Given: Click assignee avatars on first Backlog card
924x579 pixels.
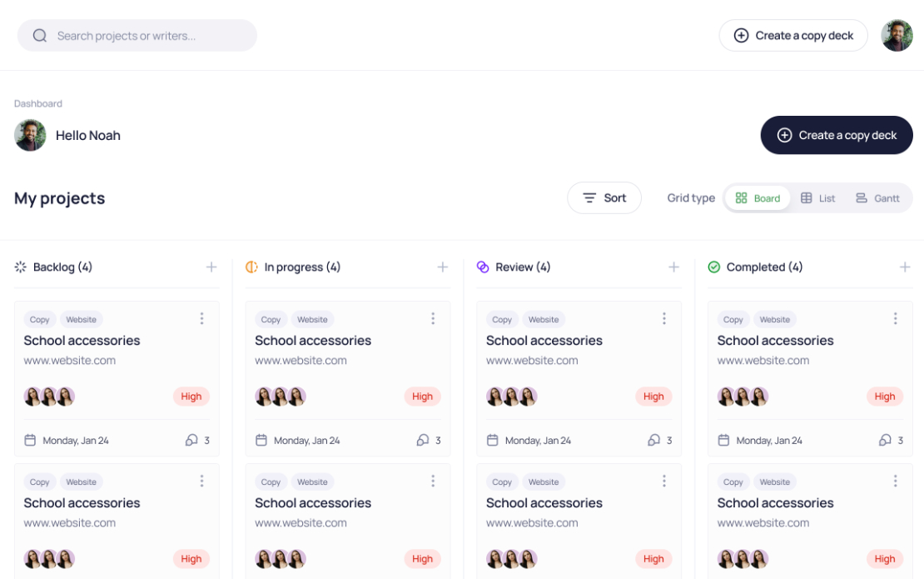Looking at the screenshot, I should tap(49, 397).
